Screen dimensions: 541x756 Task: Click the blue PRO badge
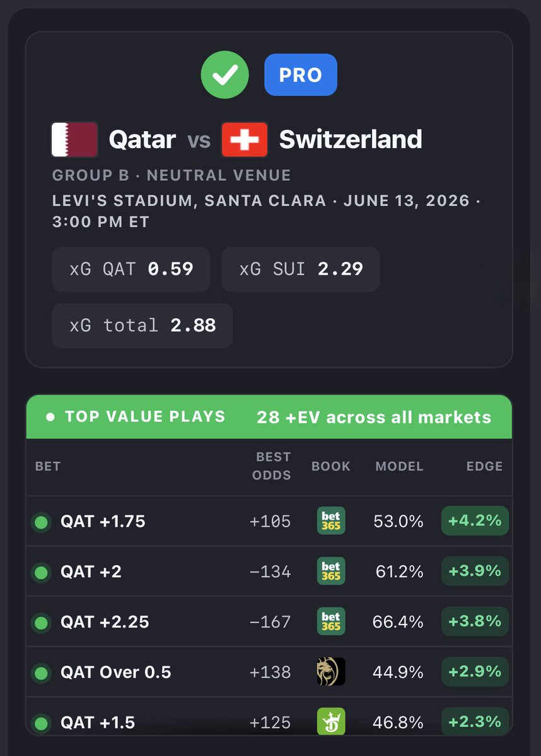pos(301,75)
